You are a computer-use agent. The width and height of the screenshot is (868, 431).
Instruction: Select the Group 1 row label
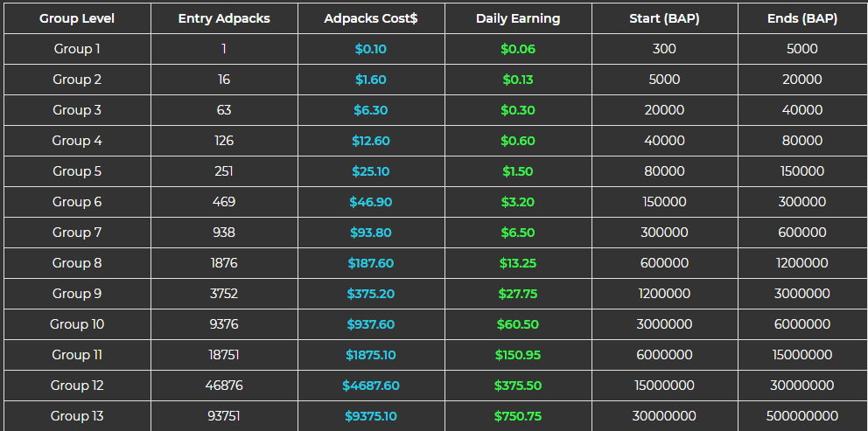point(77,49)
